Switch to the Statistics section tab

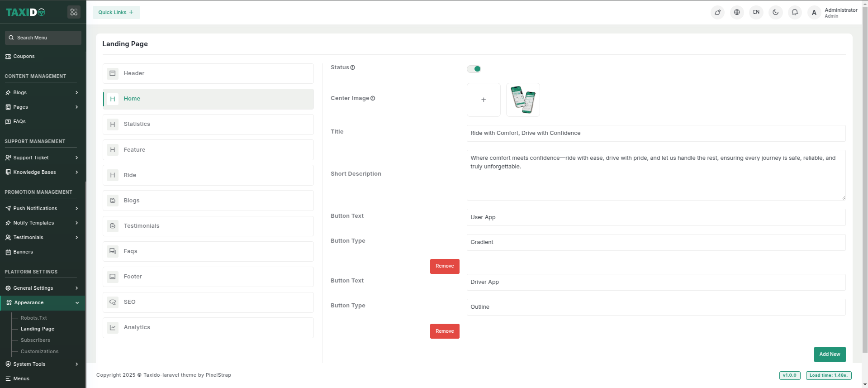pyautogui.click(x=208, y=124)
